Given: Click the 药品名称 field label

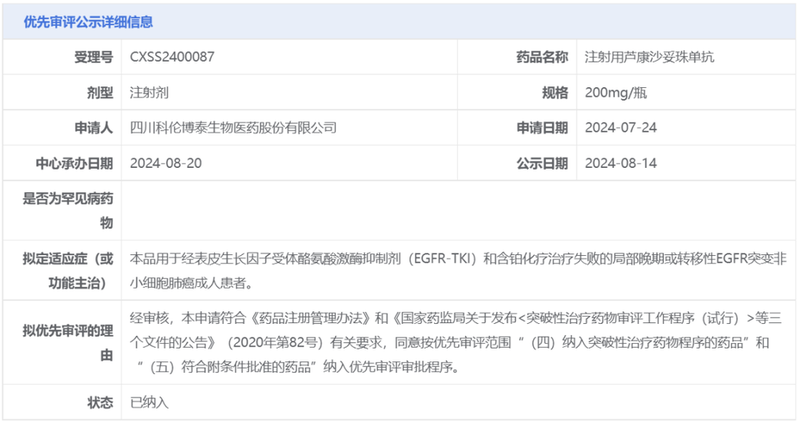Looking at the screenshot, I should 541,57.
